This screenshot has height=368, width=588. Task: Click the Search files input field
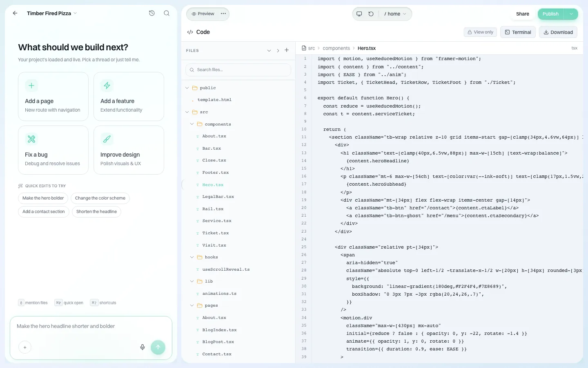pyautogui.click(x=238, y=70)
